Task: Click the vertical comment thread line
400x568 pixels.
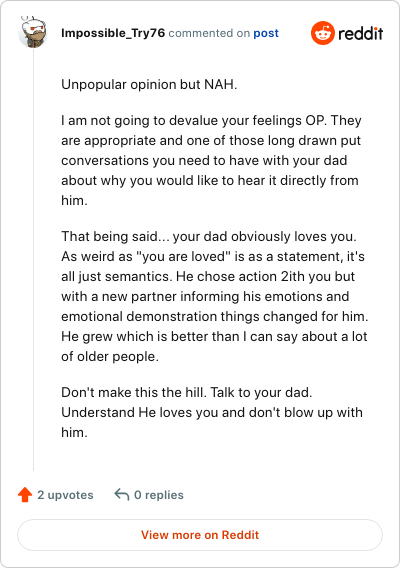Action: click(33, 260)
